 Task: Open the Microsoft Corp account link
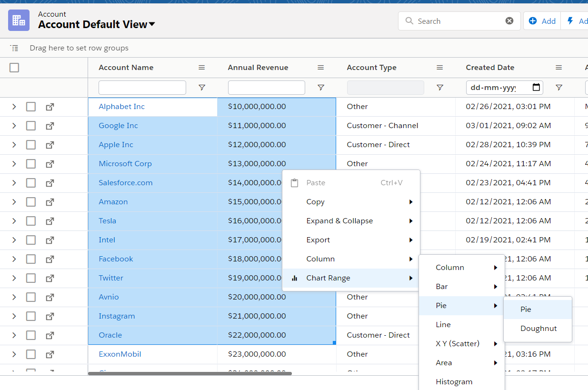point(125,164)
